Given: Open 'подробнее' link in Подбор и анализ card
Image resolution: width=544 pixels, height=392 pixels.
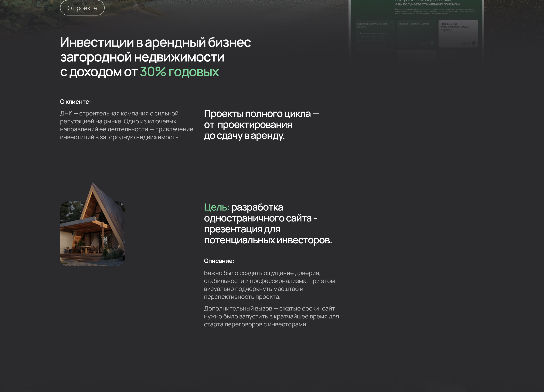Looking at the screenshot, I should [424, 43].
